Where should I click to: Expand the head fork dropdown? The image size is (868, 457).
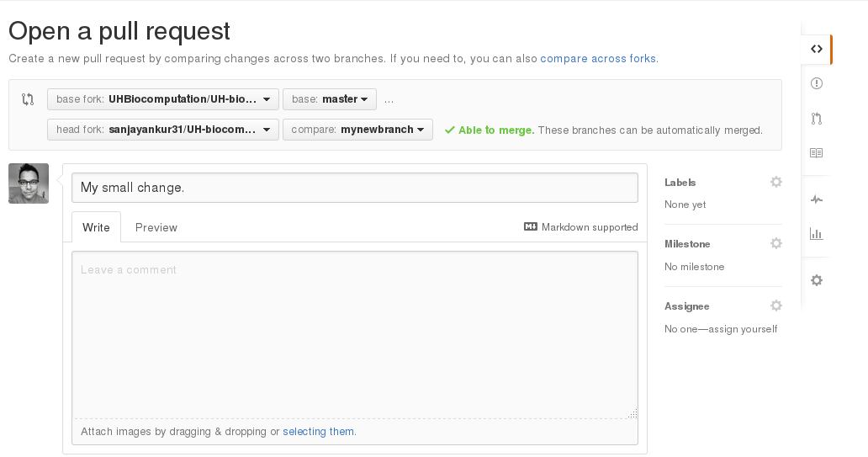[163, 130]
